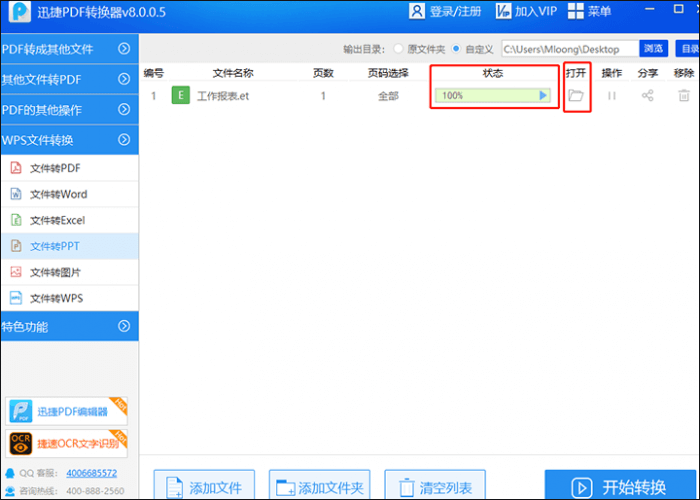
Task: Click the 加入VIP icon
Action: [x=500, y=12]
